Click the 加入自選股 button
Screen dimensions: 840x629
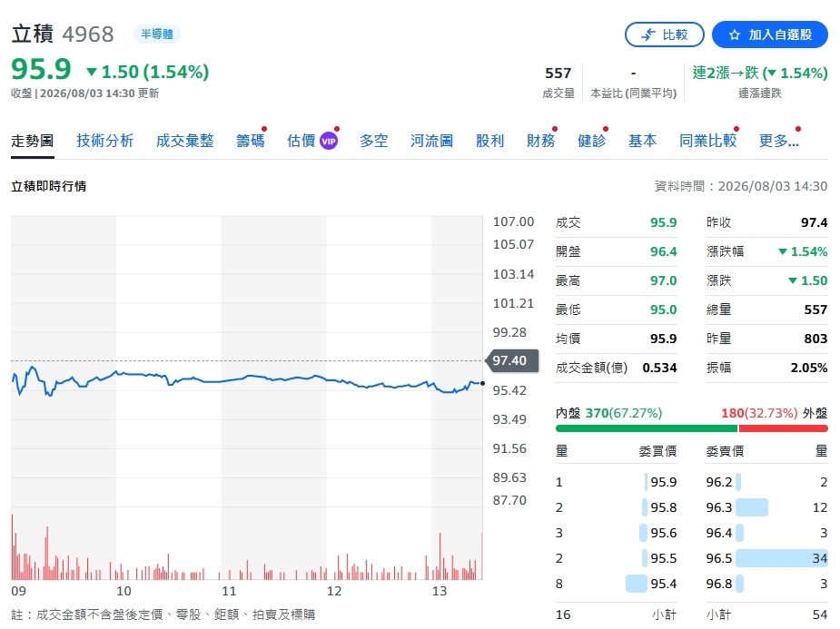pos(770,34)
